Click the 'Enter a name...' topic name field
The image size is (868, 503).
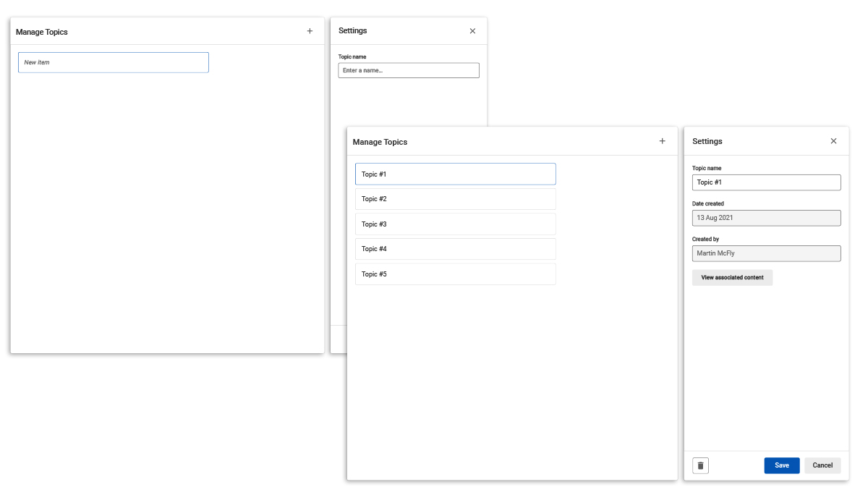[409, 70]
